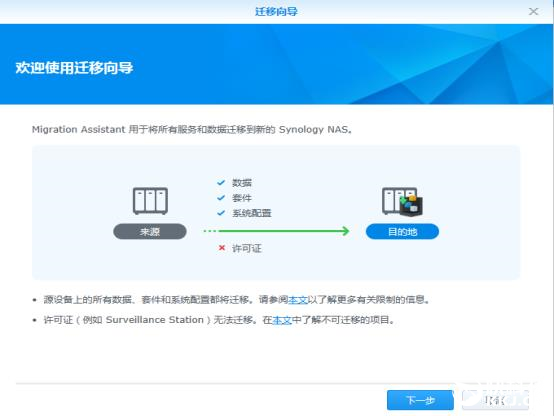Click the destination NAS icon above 目的地
Screen dimensions: 554x416
coord(402,201)
